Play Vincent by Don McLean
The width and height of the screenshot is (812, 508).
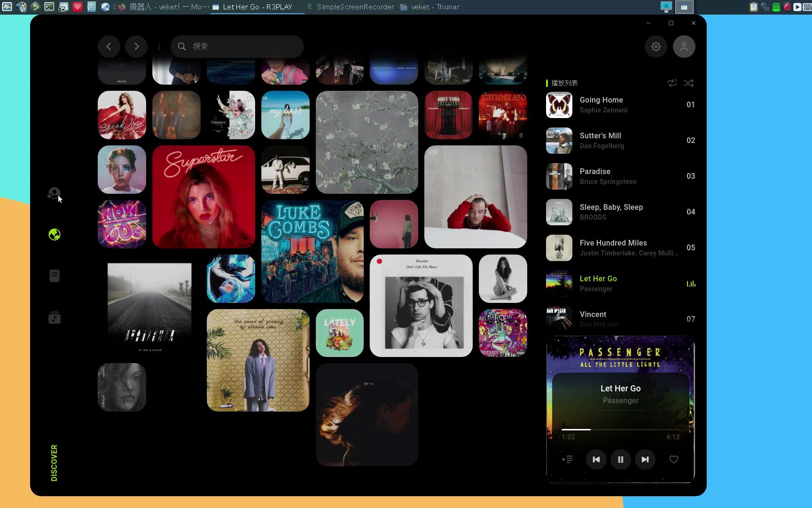620,318
